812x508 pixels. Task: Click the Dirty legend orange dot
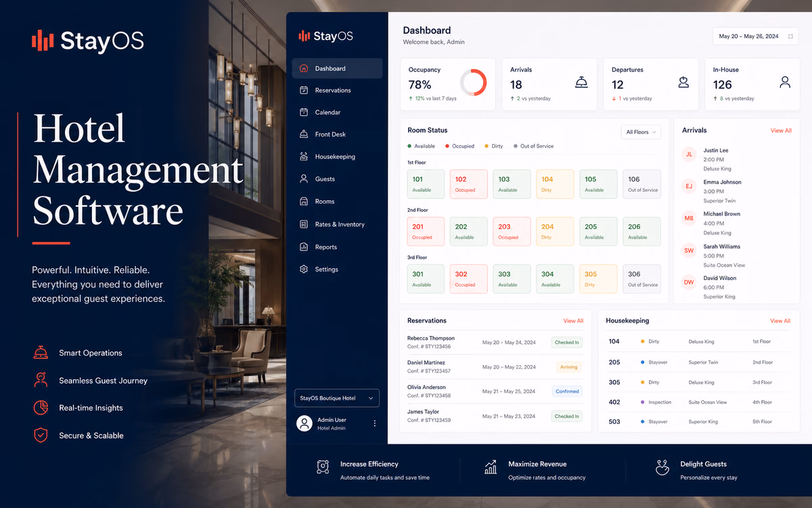click(487, 146)
